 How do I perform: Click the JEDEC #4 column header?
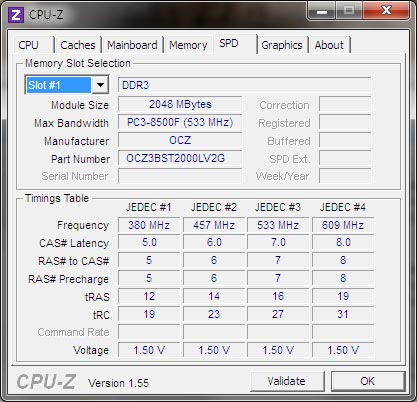tap(343, 207)
